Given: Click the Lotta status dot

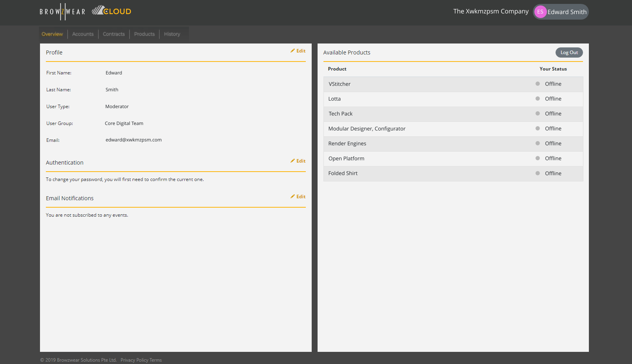Looking at the screenshot, I should click(x=538, y=98).
